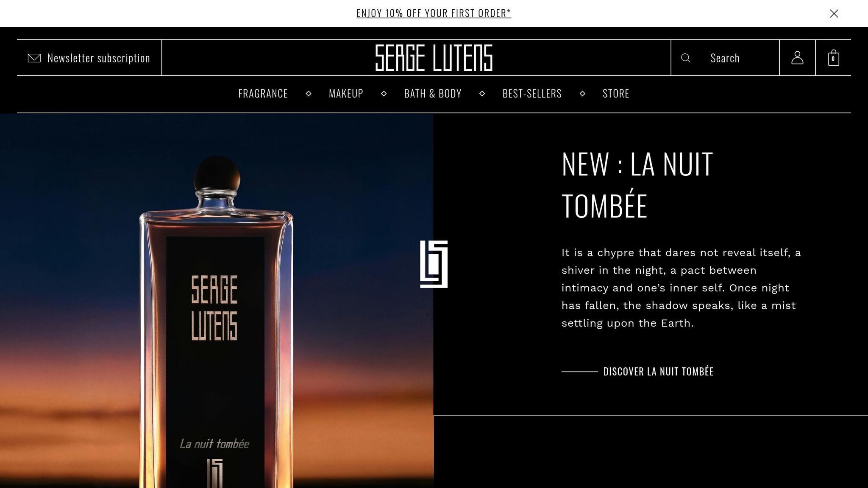Click the newsletter envelope icon
This screenshot has height=488, width=868.
[34, 58]
